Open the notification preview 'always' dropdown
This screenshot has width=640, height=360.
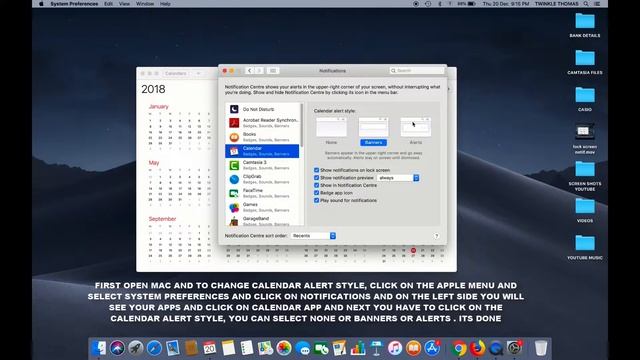[x=398, y=178]
